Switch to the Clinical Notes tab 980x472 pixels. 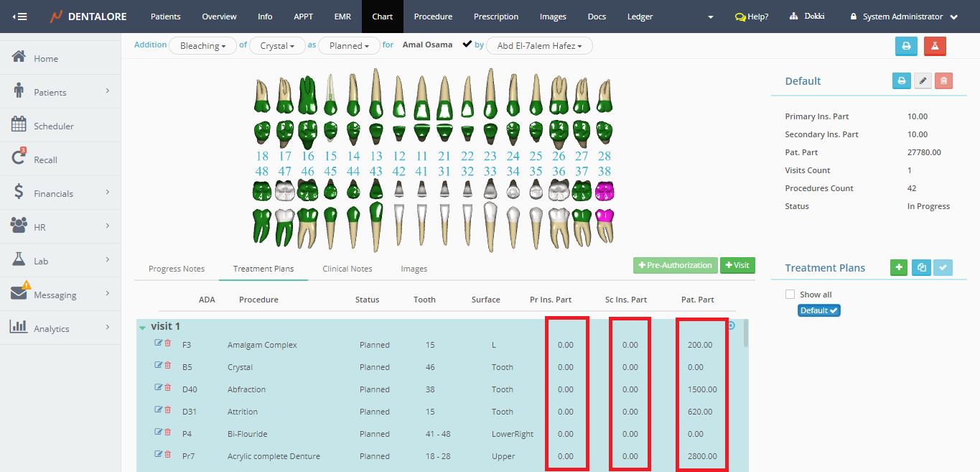click(347, 269)
